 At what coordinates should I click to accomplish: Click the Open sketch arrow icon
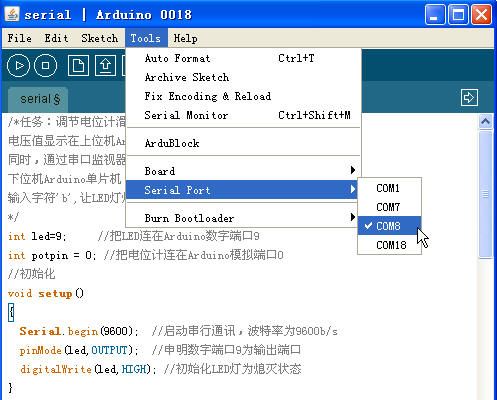pyautogui.click(x=106, y=65)
